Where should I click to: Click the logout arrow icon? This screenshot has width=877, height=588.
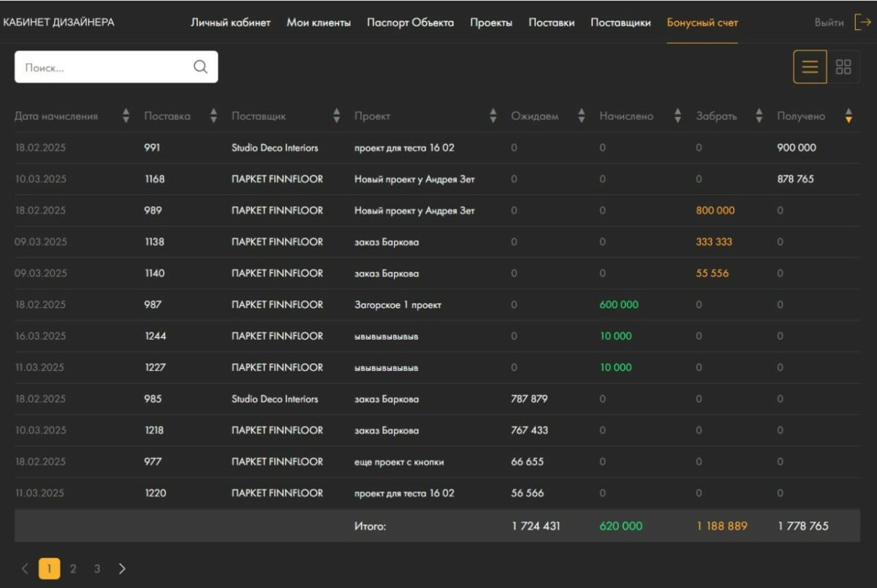(862, 23)
